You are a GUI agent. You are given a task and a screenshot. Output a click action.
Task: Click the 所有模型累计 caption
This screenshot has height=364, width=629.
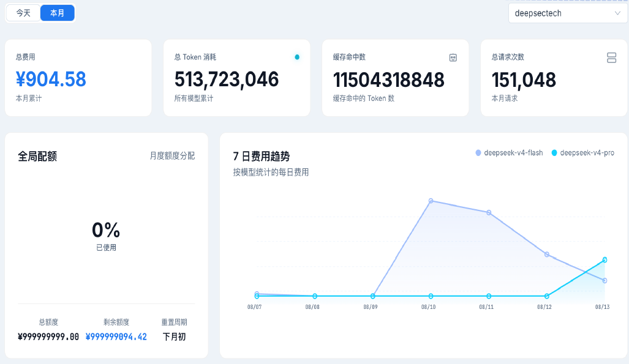tap(194, 98)
